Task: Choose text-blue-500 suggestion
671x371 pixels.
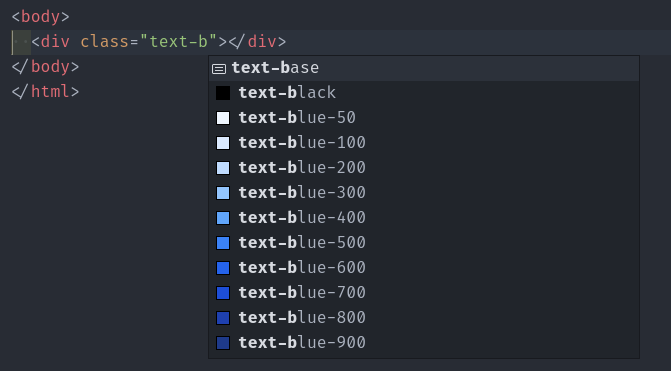Action: 424,243
